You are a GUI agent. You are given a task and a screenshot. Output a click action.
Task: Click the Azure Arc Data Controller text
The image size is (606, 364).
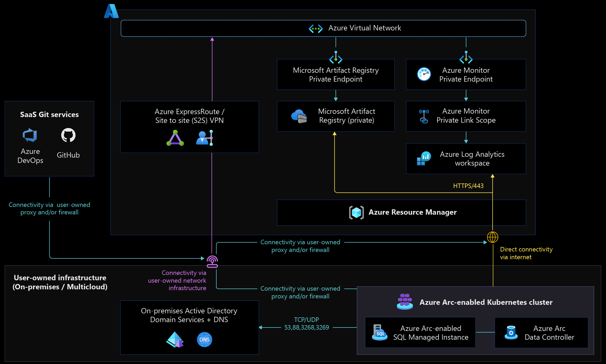[549, 333]
